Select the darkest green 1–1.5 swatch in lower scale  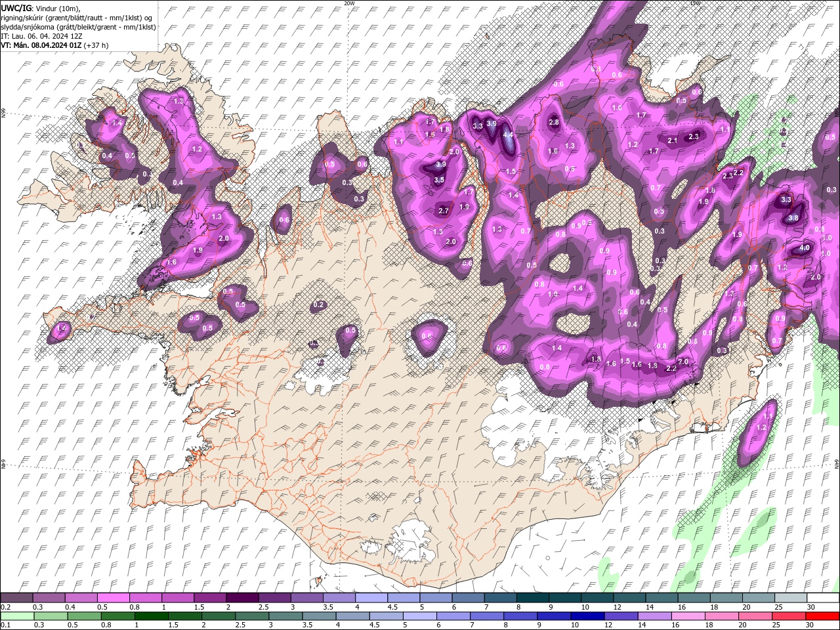[151, 616]
